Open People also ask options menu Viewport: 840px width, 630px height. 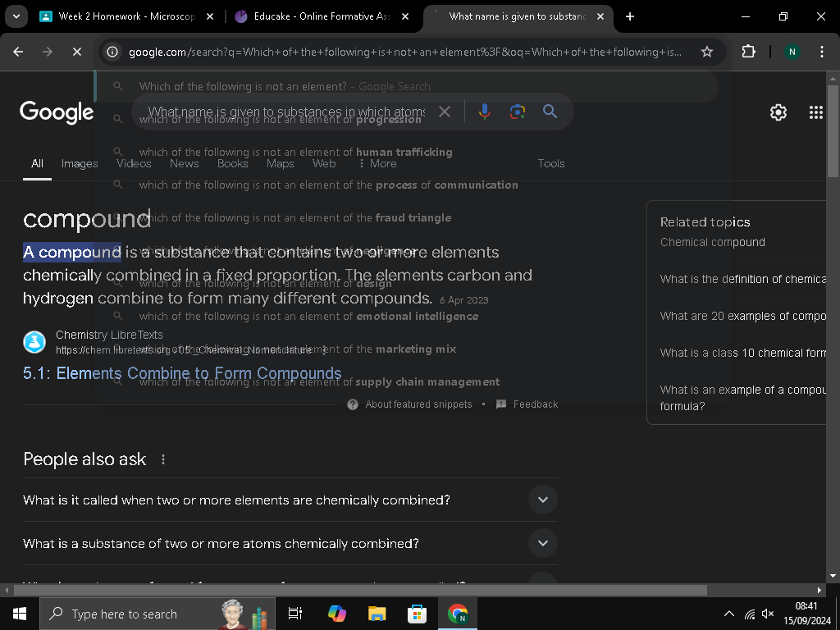[x=163, y=459]
